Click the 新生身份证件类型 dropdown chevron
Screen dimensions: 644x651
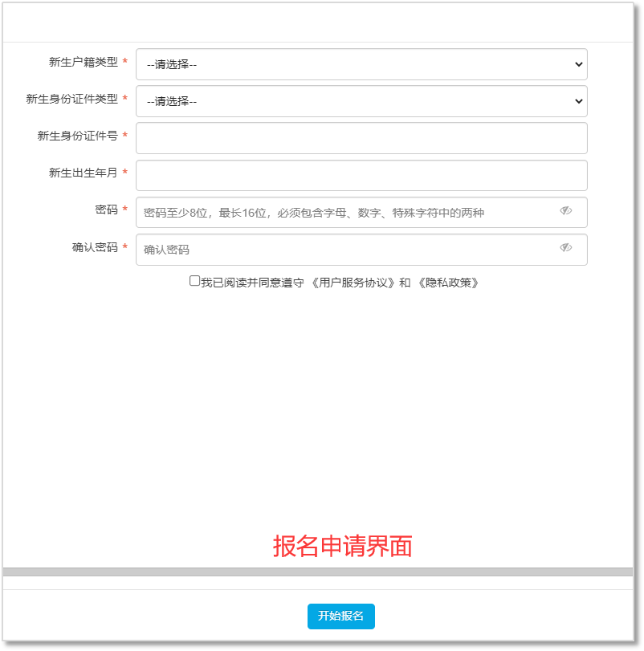577,101
